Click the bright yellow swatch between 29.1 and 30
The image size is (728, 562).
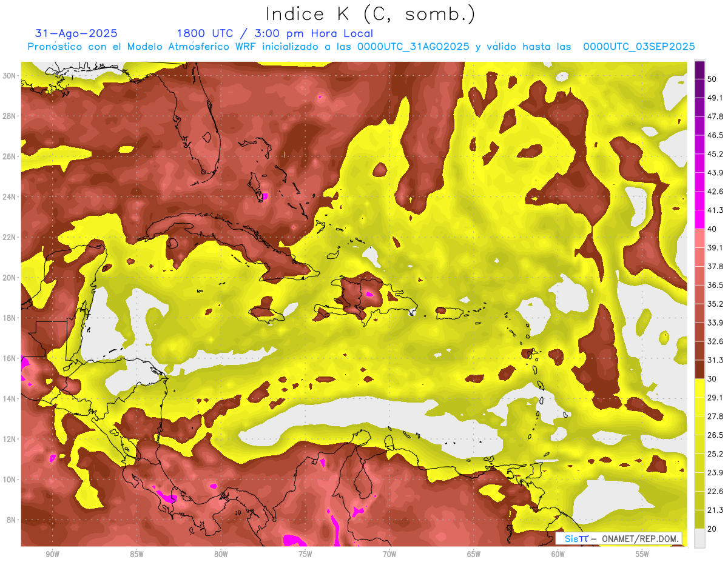[x=699, y=388]
